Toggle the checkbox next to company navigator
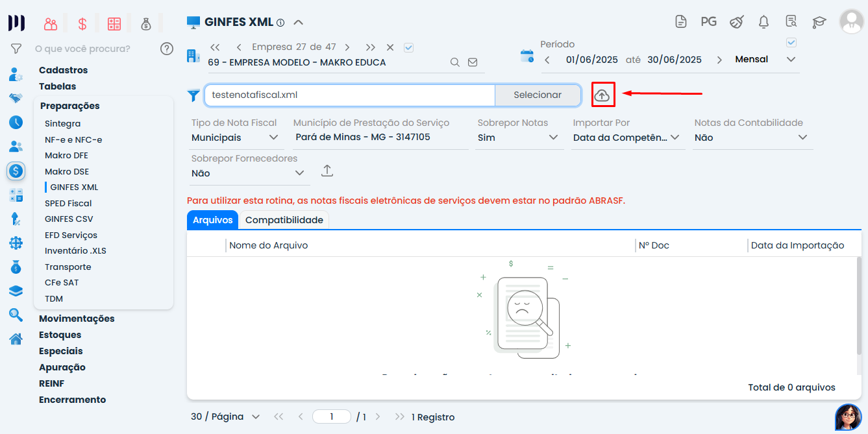Image resolution: width=868 pixels, height=434 pixels. click(x=408, y=47)
